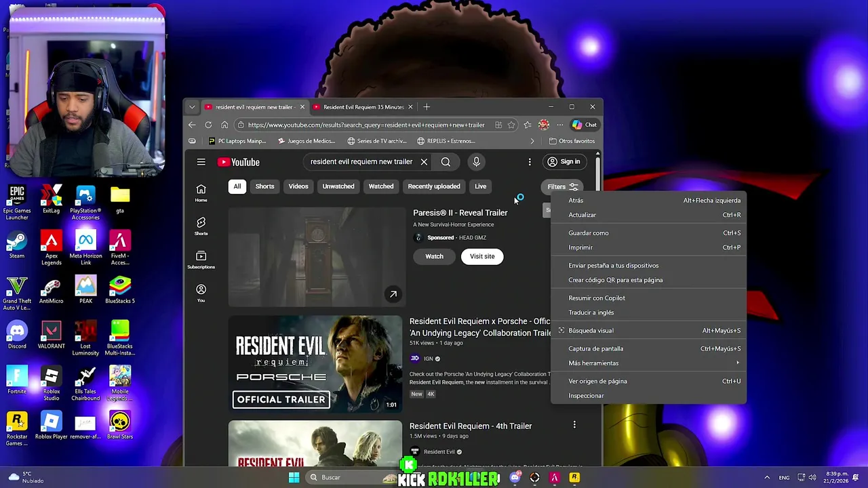Switch to Resident Evil Requiem 35 Minutes tab
Screen dimensions: 868x488
[x=363, y=107]
